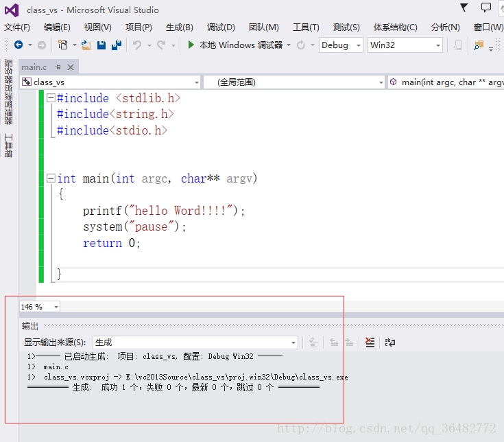Viewport: 504px width, 442px height.
Task: Click the New Project toolbar icon
Action: click(x=63, y=45)
